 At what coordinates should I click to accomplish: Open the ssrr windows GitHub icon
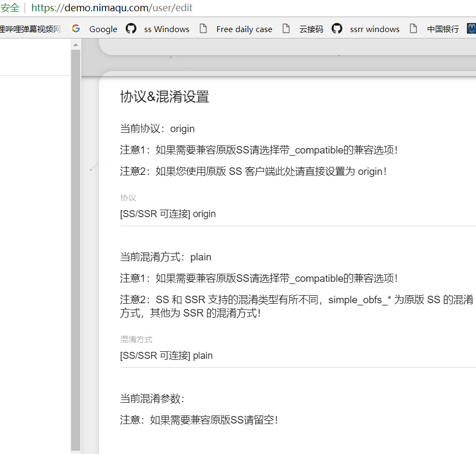coord(336,28)
